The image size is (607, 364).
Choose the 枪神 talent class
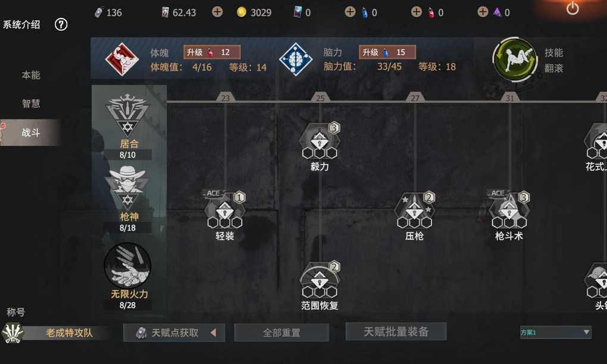(128, 199)
